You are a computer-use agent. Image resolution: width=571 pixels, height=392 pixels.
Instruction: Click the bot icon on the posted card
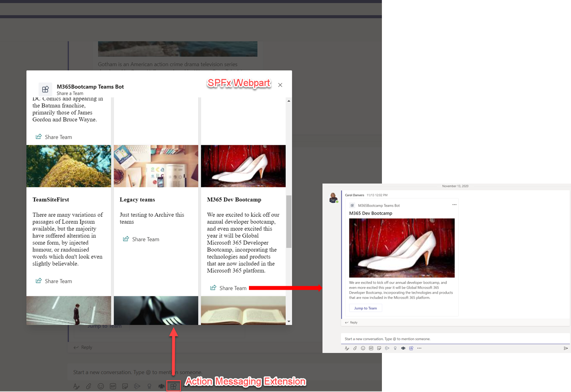tap(352, 206)
